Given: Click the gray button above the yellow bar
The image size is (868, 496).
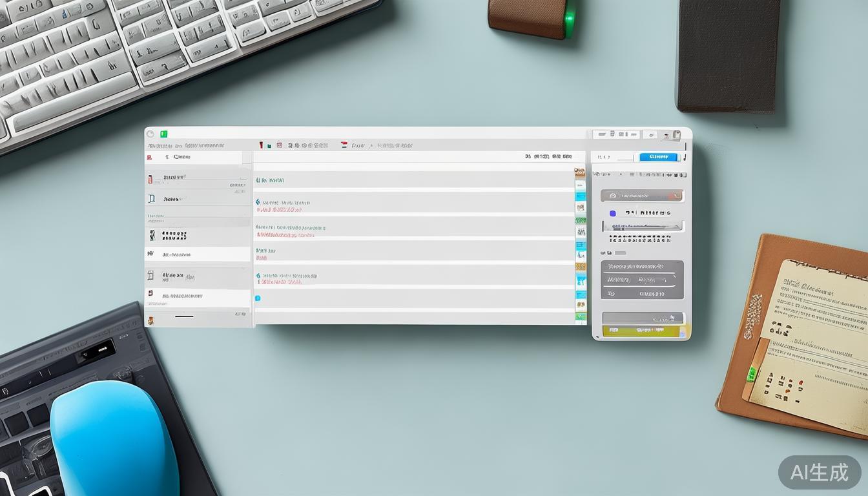Looking at the screenshot, I should (642, 318).
